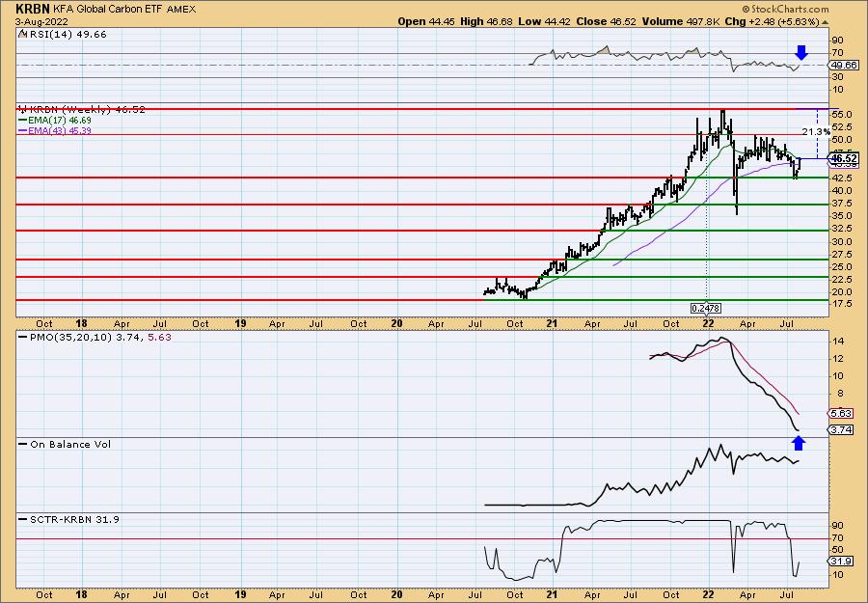Screen dimensions: 868x603
Task: Click the 3.74 PMO value tag
Action: tap(841, 429)
